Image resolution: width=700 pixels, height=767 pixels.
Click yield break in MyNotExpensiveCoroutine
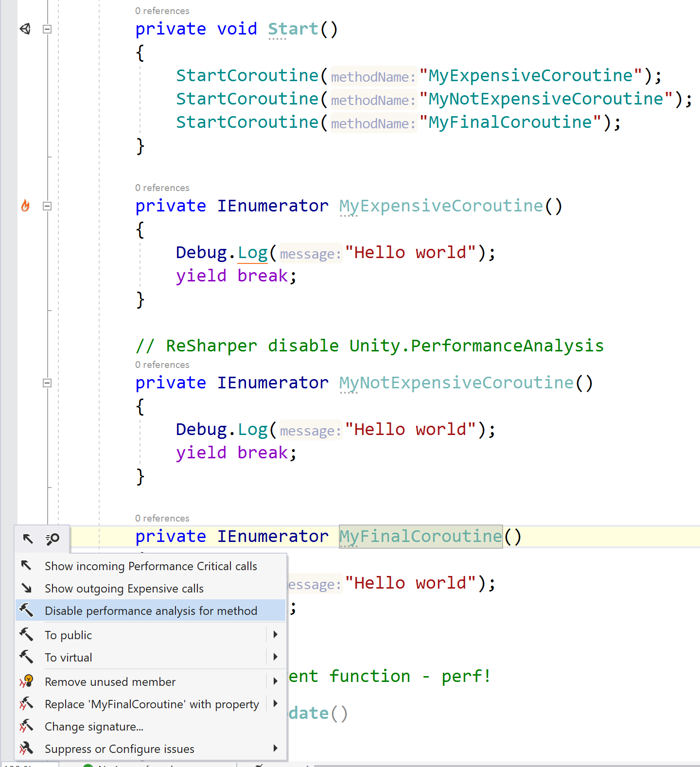[x=232, y=453]
